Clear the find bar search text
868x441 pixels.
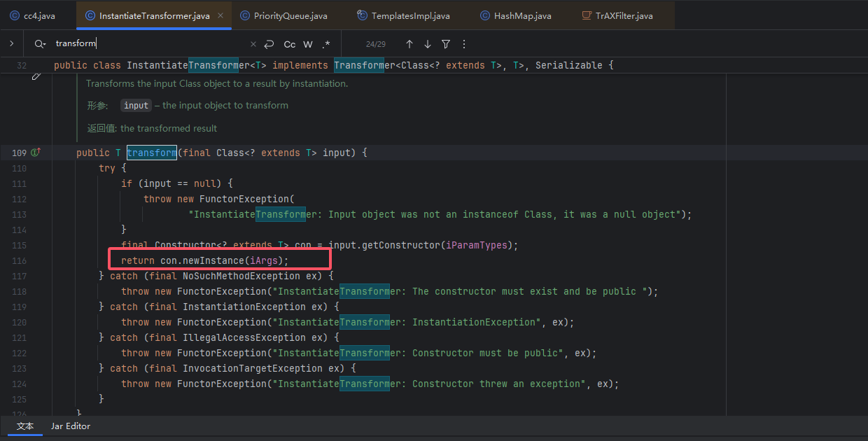point(253,44)
